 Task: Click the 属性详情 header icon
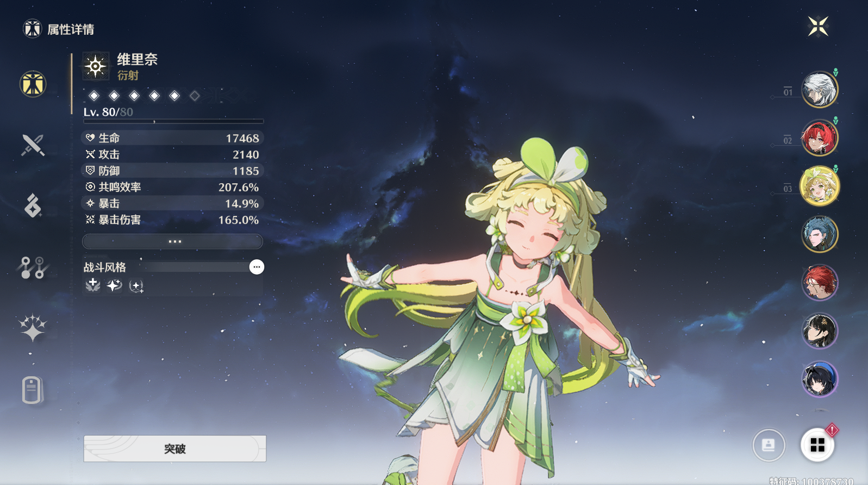[32, 28]
